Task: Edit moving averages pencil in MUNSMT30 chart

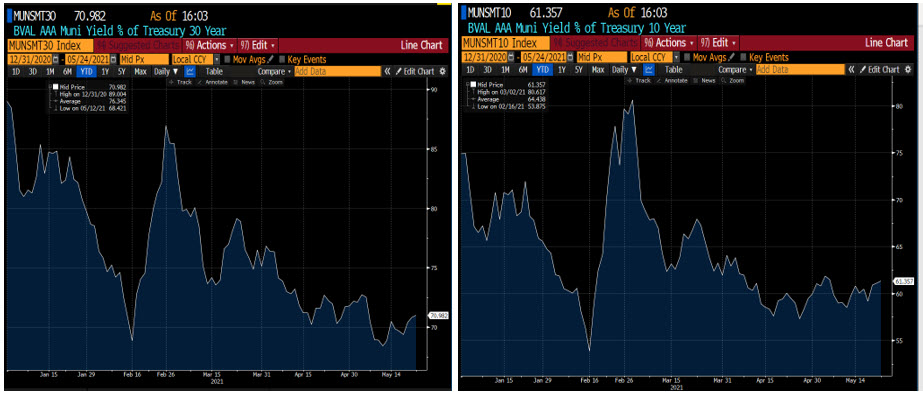Action: (x=270, y=59)
